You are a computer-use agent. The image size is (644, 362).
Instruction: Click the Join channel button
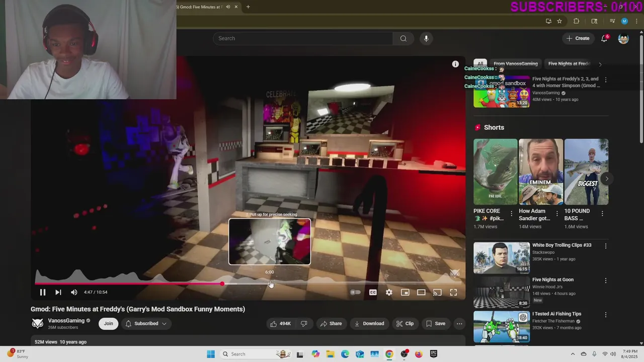108,323
